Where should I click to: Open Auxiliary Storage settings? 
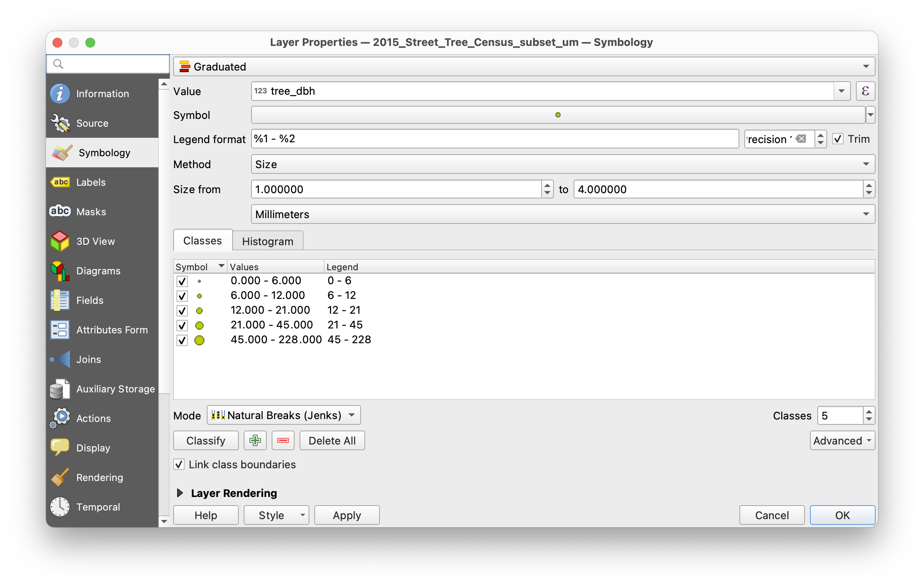(115, 389)
